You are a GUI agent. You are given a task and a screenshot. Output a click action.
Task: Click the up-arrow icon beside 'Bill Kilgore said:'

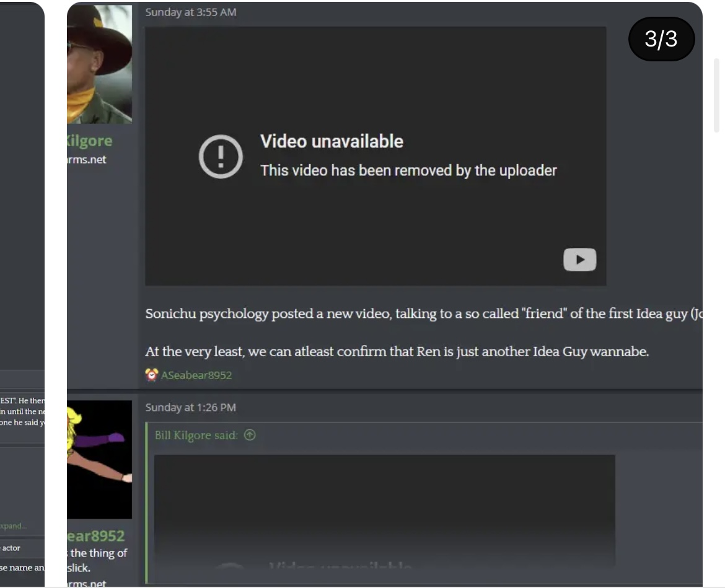tap(250, 435)
